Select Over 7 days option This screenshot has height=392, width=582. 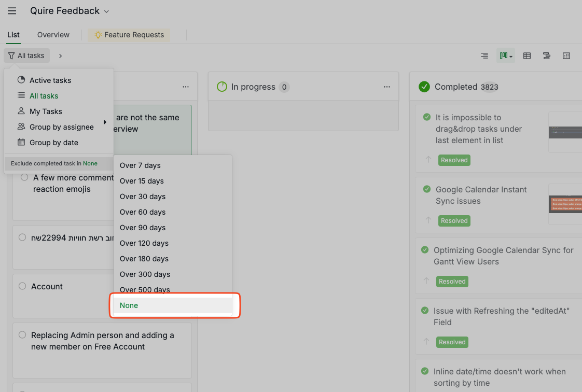[173, 165]
